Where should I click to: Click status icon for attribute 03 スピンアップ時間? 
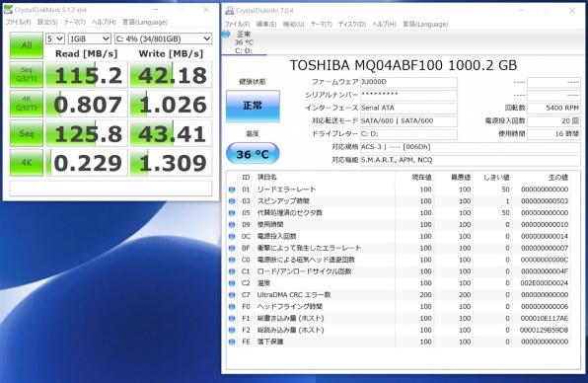pyautogui.click(x=232, y=201)
